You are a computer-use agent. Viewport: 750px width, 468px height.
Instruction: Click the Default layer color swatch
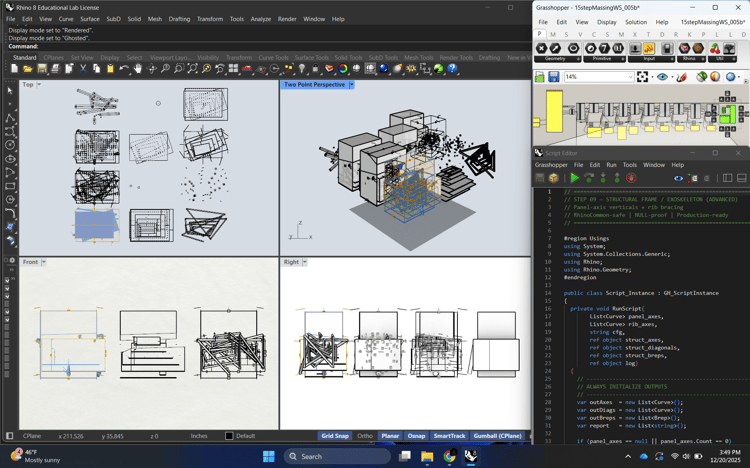pyautogui.click(x=229, y=436)
